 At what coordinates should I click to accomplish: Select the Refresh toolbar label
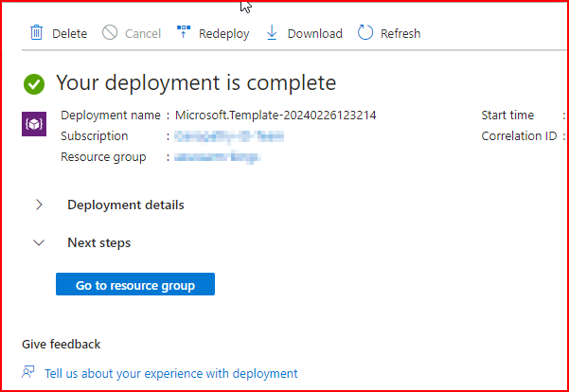400,33
